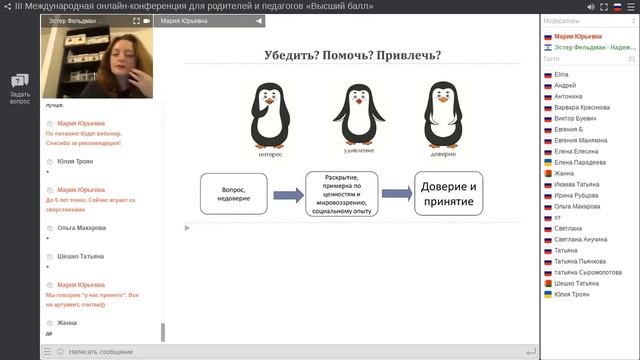The width and height of the screenshot is (640, 360).
Task: Click the play arrow under the slide
Action: point(187,228)
